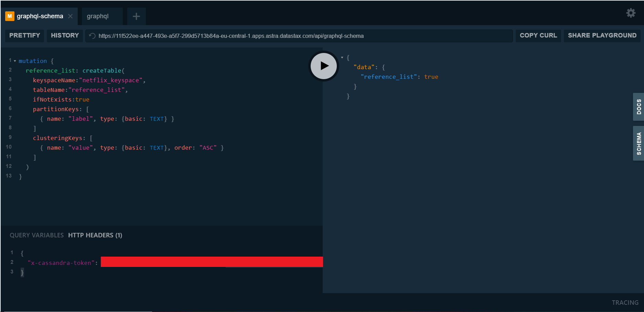This screenshot has width=644, height=312.
Task: Execute the mutation with the play button
Action: (x=323, y=66)
